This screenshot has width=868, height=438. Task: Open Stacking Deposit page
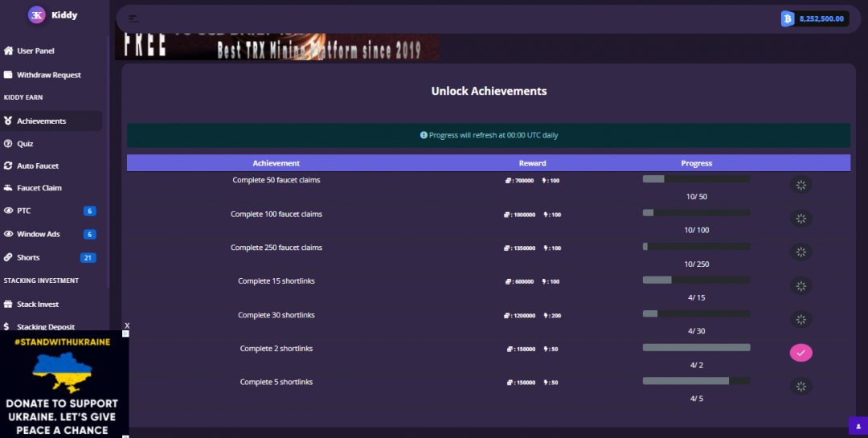(x=45, y=327)
